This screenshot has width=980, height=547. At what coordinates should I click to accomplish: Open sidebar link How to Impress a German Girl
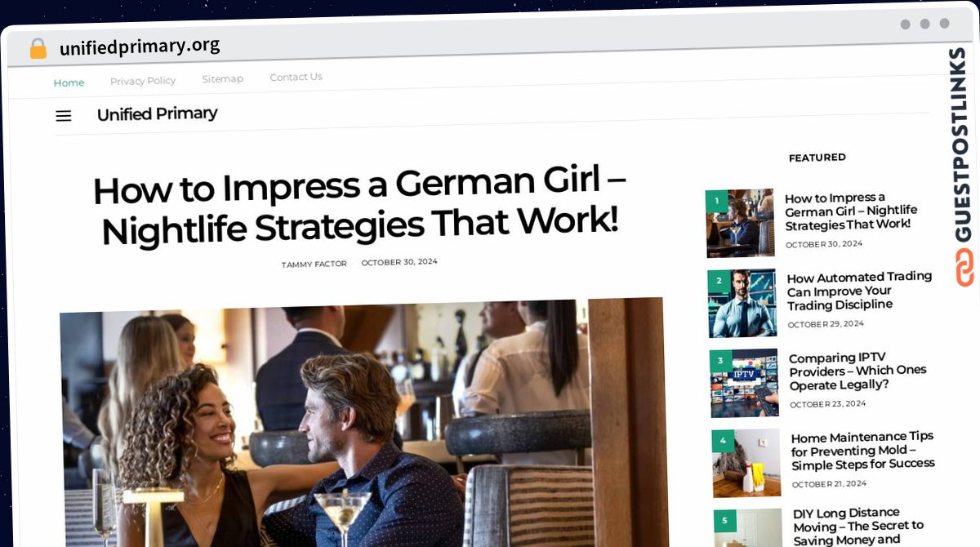(x=850, y=211)
